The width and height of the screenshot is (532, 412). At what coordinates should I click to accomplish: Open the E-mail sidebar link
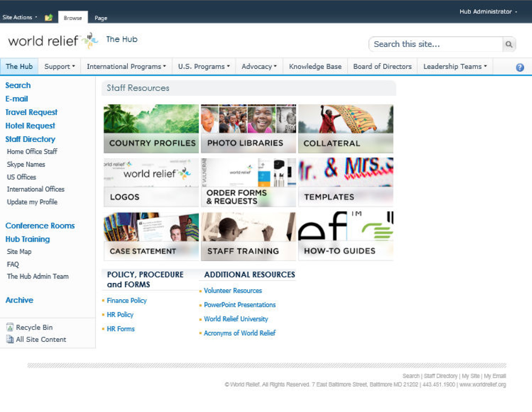pos(17,99)
